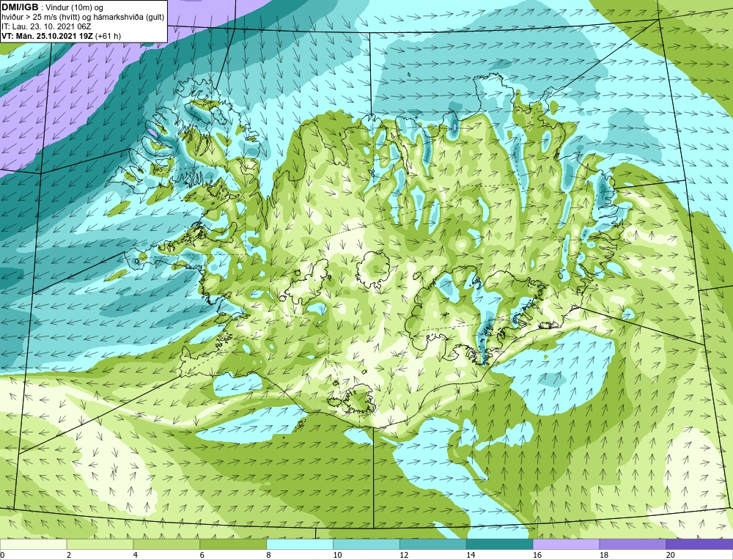733x560 pixels.
Task: Click the 0–2 m/s palest swatch in the color scale
Action: pyautogui.click(x=33, y=544)
